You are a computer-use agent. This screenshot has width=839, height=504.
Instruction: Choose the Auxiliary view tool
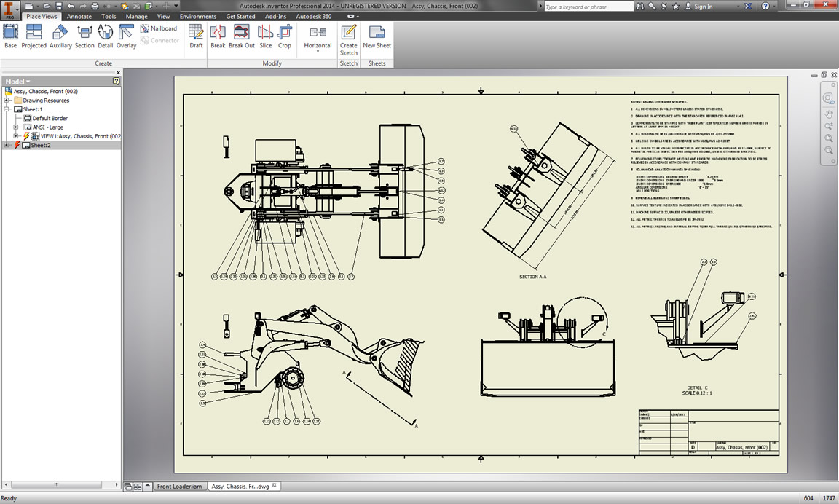click(x=60, y=36)
